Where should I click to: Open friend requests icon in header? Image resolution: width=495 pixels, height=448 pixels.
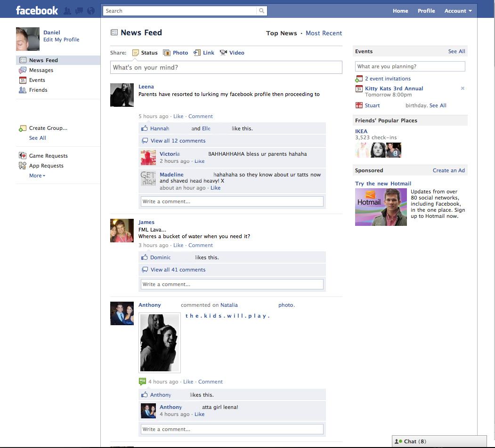point(67,11)
